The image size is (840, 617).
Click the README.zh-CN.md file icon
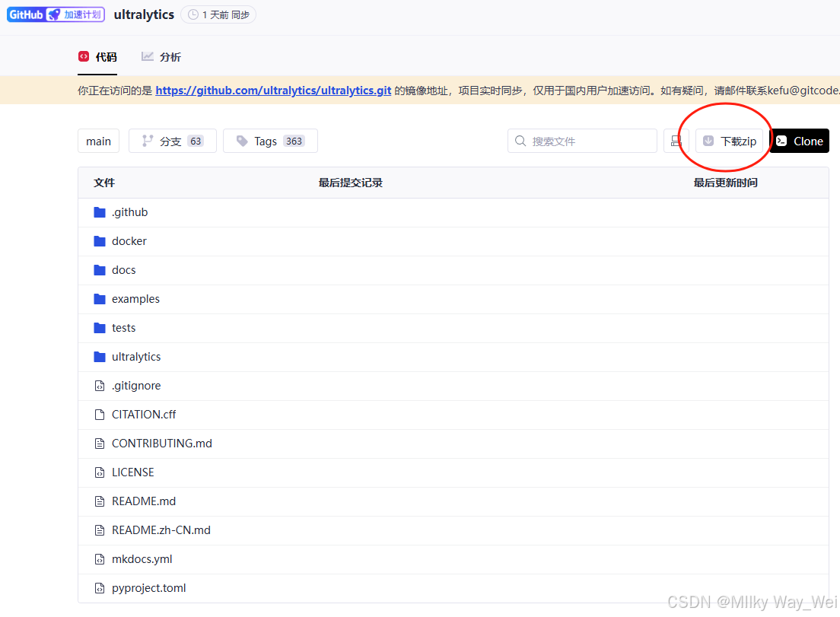coord(100,530)
